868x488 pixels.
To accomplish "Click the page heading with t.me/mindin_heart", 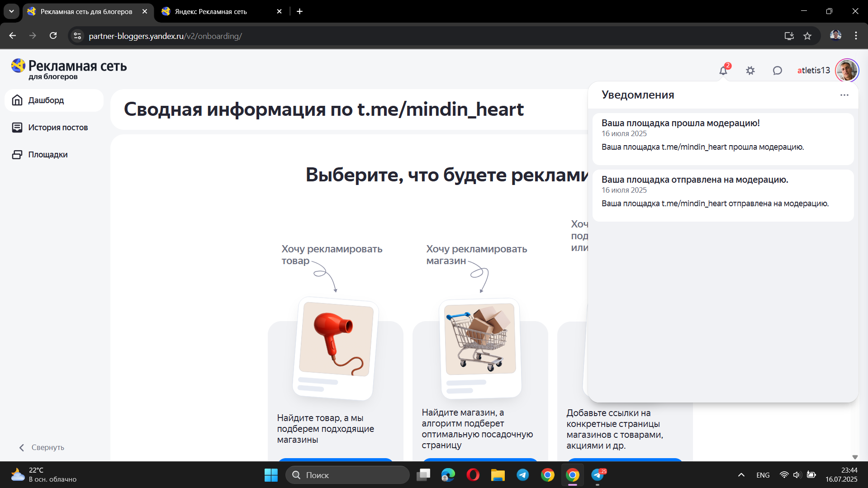I will pyautogui.click(x=324, y=109).
